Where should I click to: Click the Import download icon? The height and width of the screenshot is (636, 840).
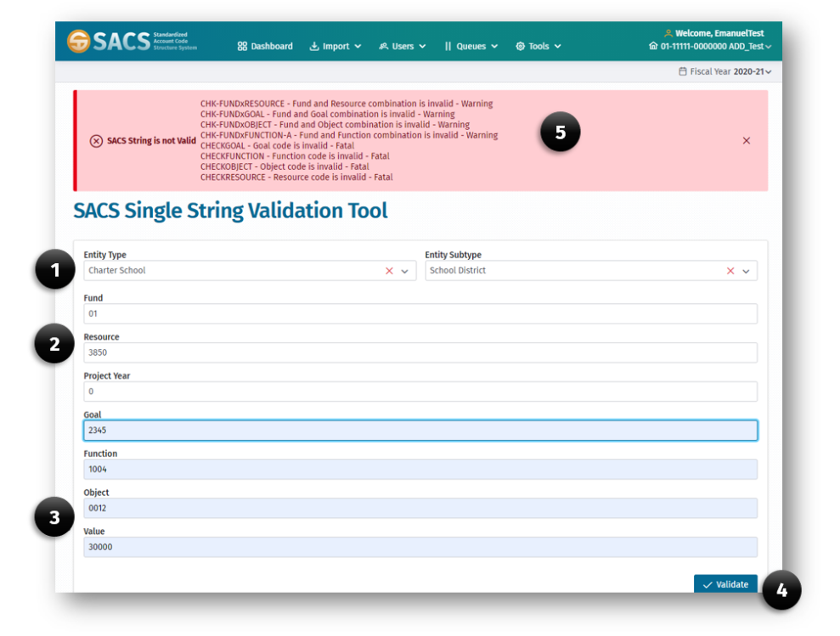[313, 46]
